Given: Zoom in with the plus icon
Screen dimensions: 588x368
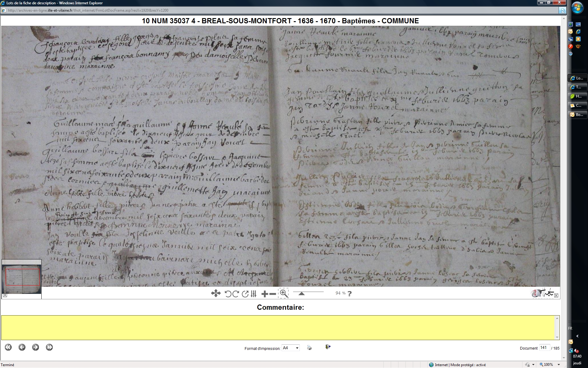Looking at the screenshot, I should (265, 294).
